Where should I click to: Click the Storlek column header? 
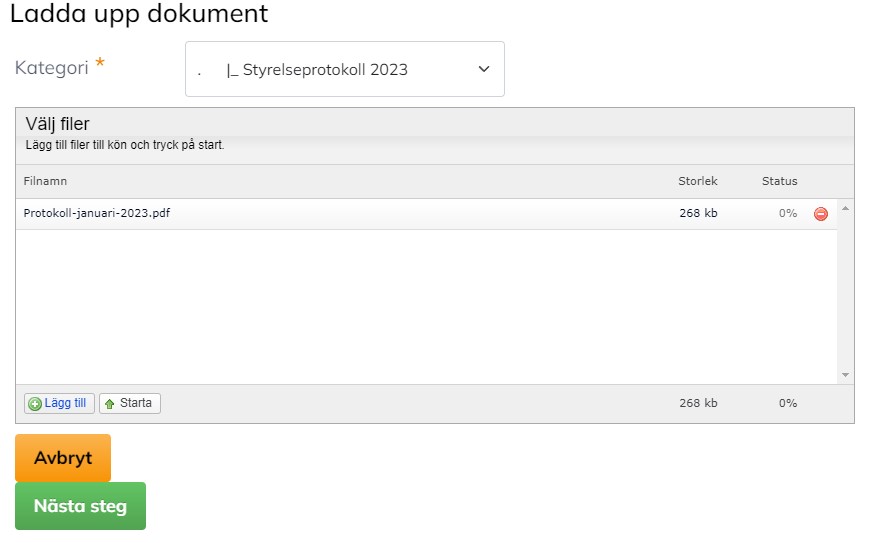[697, 181]
